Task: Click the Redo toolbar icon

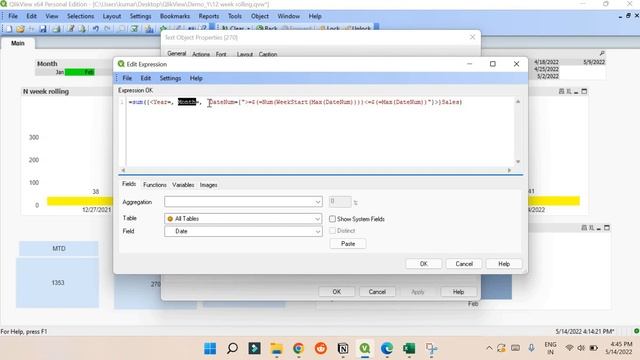Action: (107, 29)
